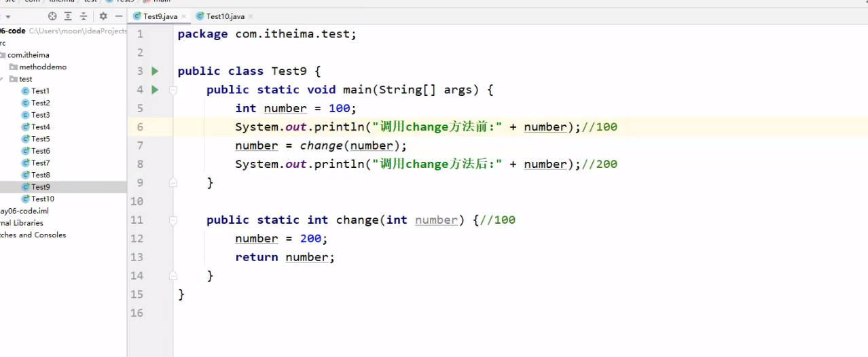868x357 pixels.
Task: Select Test10 class in project tree
Action: (x=43, y=199)
